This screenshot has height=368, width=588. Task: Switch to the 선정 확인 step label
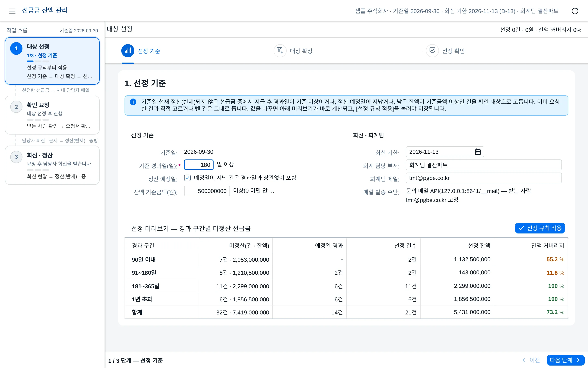coord(453,51)
